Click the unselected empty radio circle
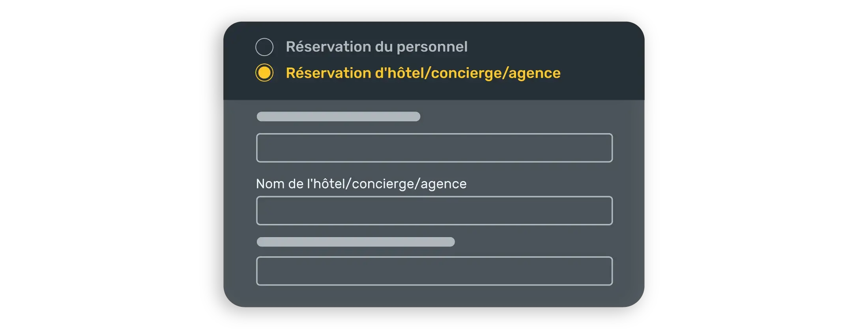868x329 pixels. pyautogui.click(x=264, y=47)
